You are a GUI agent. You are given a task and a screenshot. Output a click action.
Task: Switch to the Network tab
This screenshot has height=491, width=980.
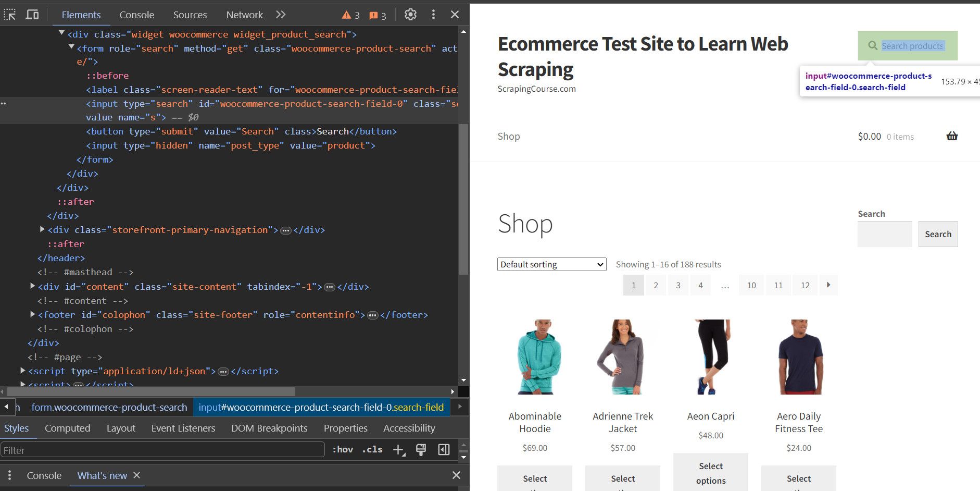244,15
